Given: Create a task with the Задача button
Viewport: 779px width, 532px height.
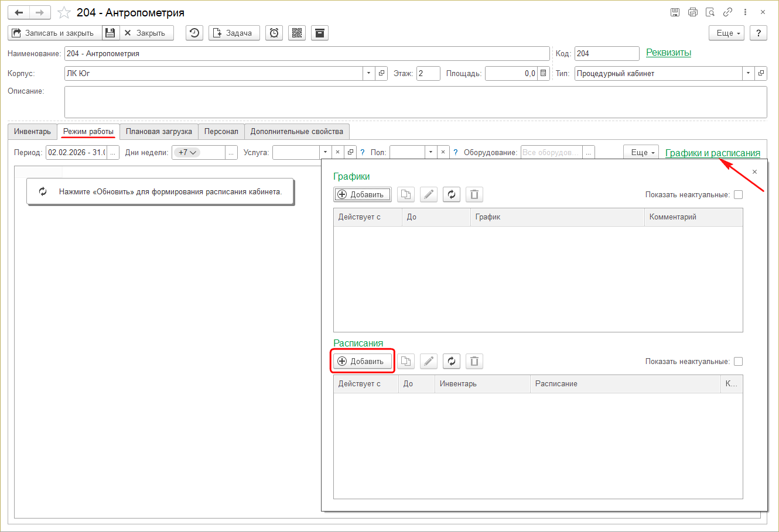Looking at the screenshot, I should coord(234,33).
